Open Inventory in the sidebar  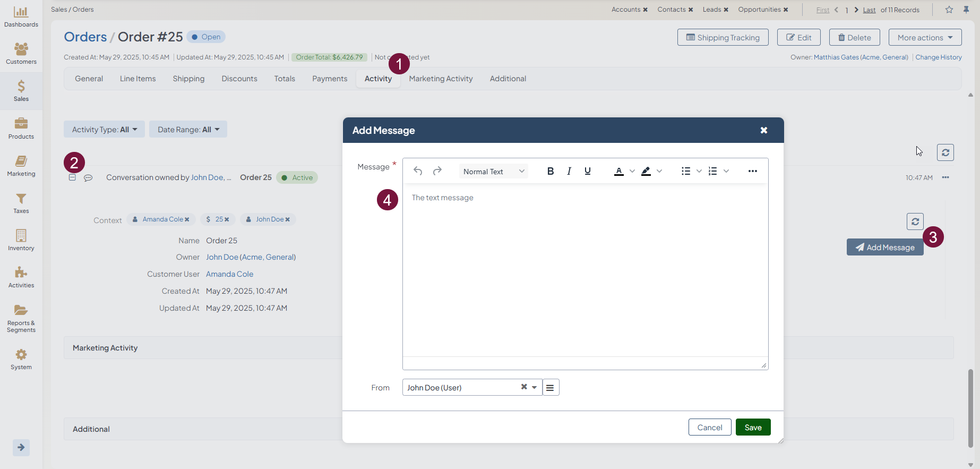pos(21,240)
